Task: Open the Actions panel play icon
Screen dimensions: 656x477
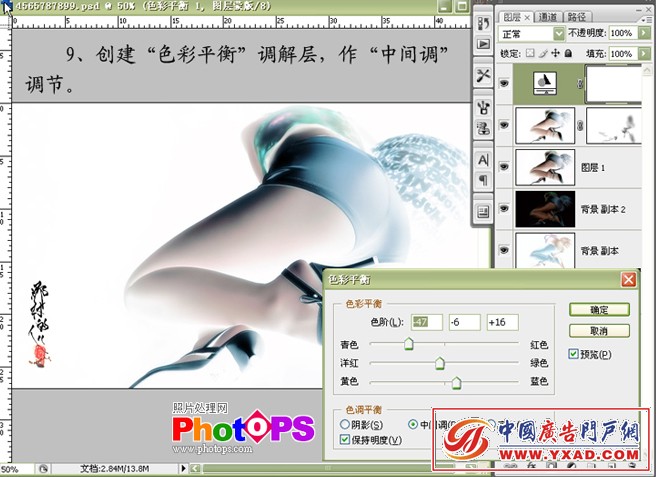Action: pos(483,44)
